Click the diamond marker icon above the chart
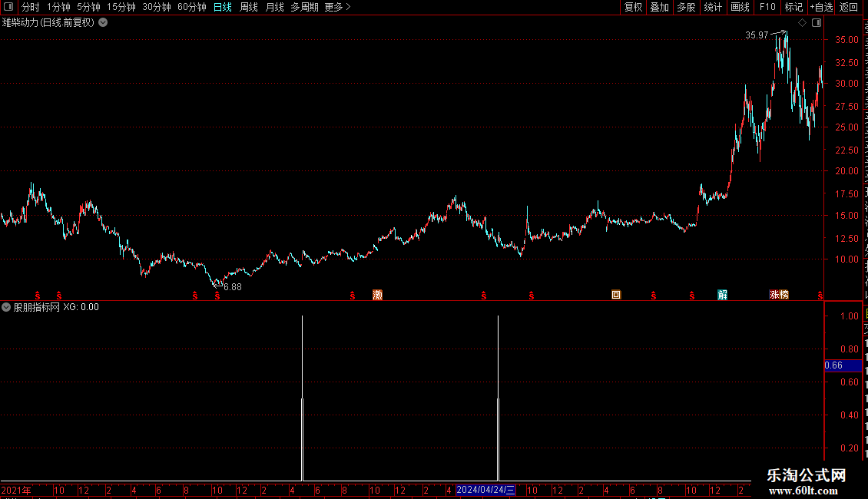This screenshot has height=499, width=868. (802, 23)
